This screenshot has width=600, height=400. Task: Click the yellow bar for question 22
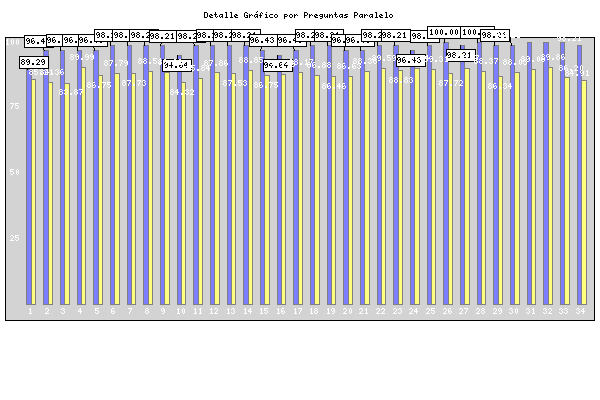point(383,186)
